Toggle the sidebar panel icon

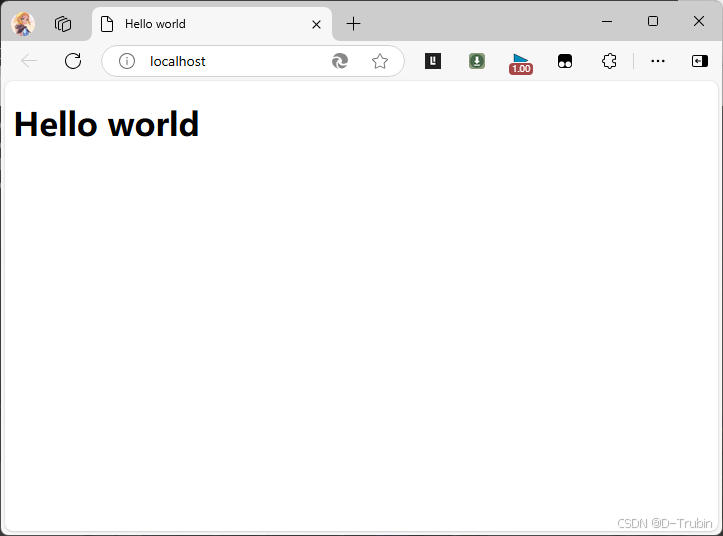click(x=700, y=61)
